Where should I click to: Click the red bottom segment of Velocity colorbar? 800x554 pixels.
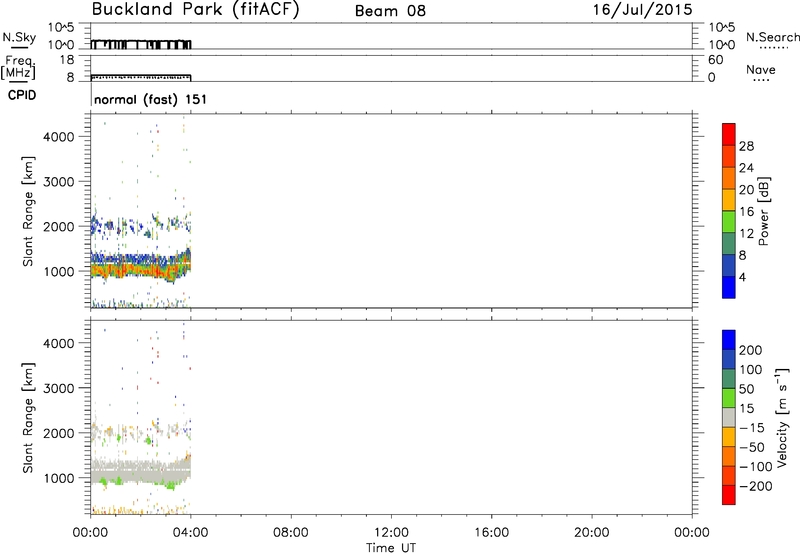(x=729, y=495)
